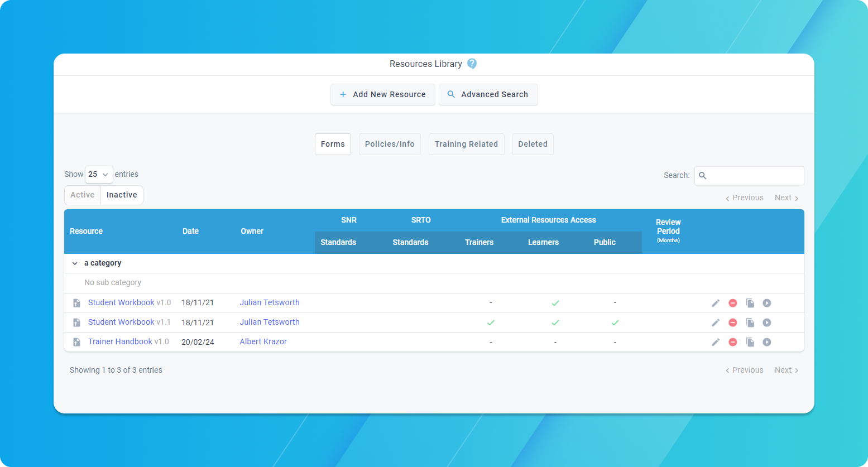Edit Student Workbook v1.0 with pencil icon
This screenshot has width=868, height=467.
tap(716, 303)
